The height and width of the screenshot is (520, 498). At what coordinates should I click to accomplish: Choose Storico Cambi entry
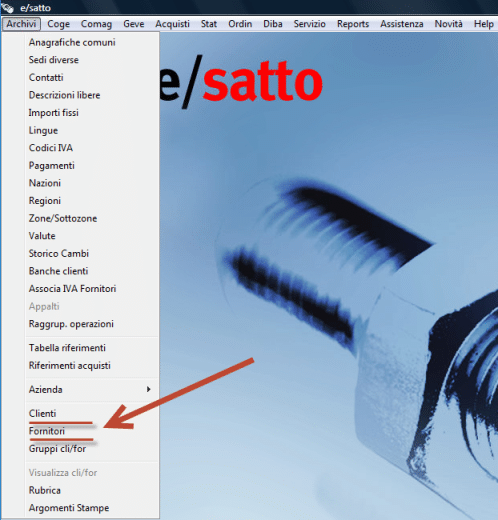pos(59,253)
